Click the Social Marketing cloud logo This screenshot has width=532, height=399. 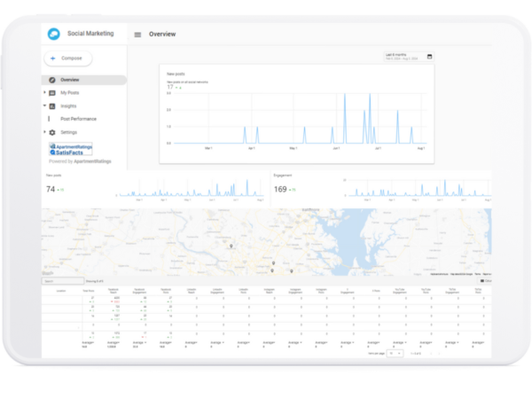point(55,34)
